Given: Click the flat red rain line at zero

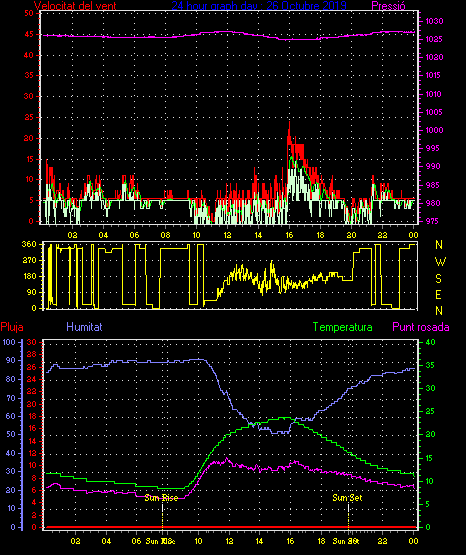Looking at the screenshot, I should coord(230,527).
